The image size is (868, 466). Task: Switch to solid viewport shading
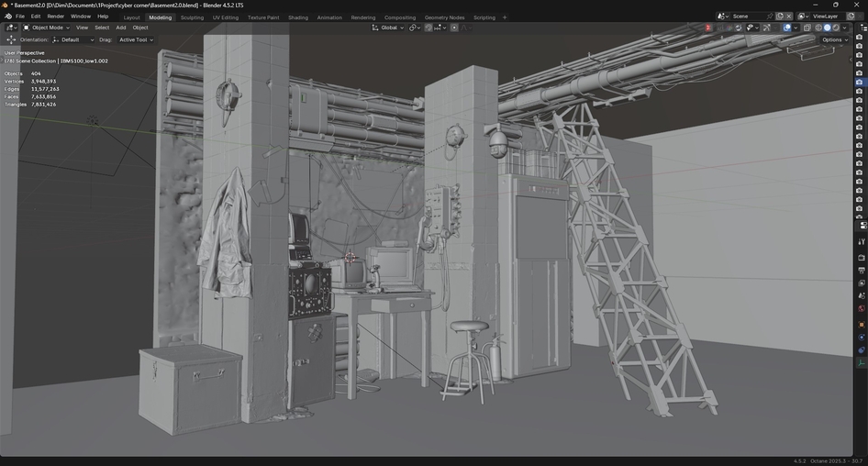(x=827, y=28)
